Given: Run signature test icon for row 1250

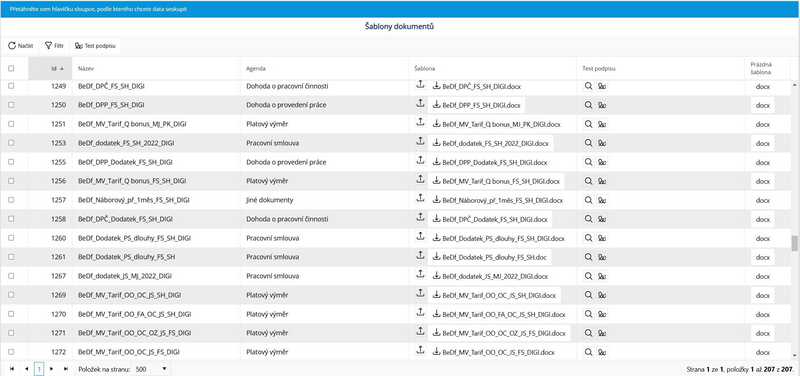Looking at the screenshot, I should [x=602, y=106].
